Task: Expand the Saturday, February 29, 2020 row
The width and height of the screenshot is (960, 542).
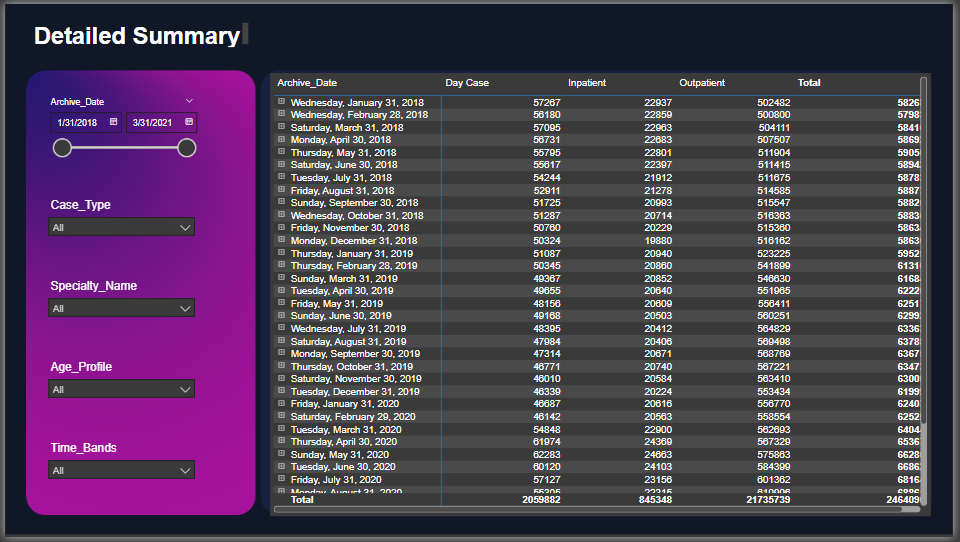Action: (x=282, y=416)
